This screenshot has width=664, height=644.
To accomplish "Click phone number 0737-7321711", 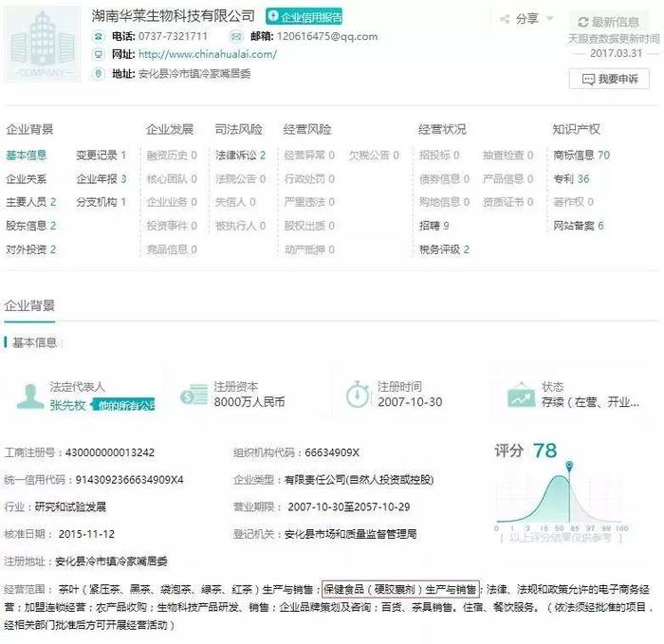I will pos(173,36).
